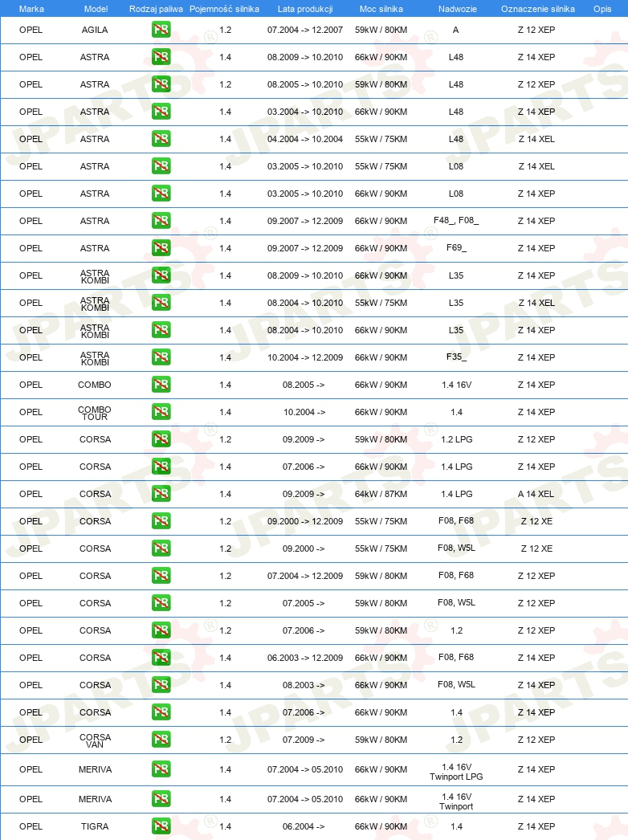The height and width of the screenshot is (840, 628).
Task: Click the 1.2 LPG body cell
Action: click(456, 439)
